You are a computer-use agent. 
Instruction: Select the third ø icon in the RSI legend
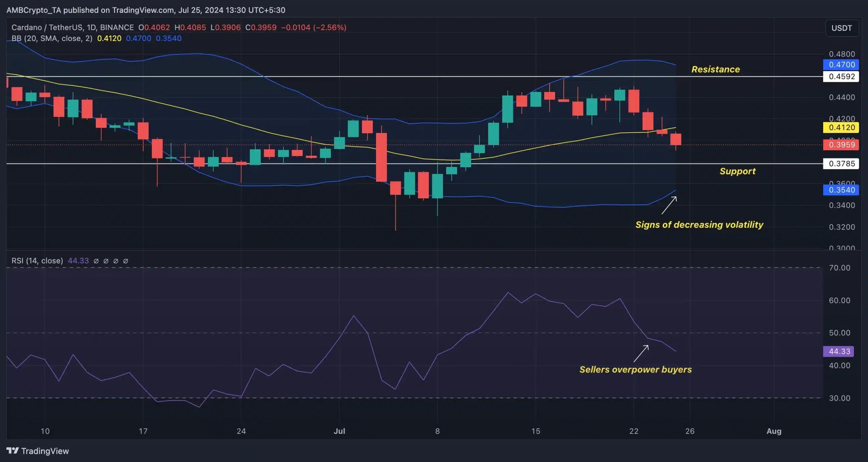116,261
